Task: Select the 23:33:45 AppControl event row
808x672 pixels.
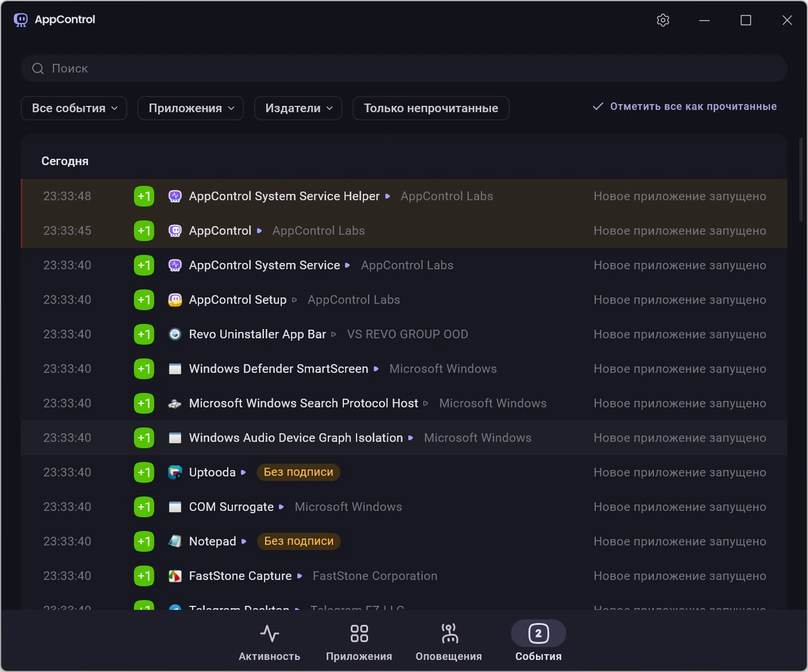Action: pos(404,231)
